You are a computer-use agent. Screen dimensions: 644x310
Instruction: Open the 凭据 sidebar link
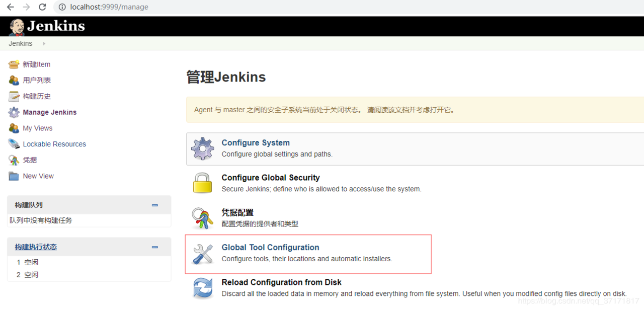click(30, 160)
